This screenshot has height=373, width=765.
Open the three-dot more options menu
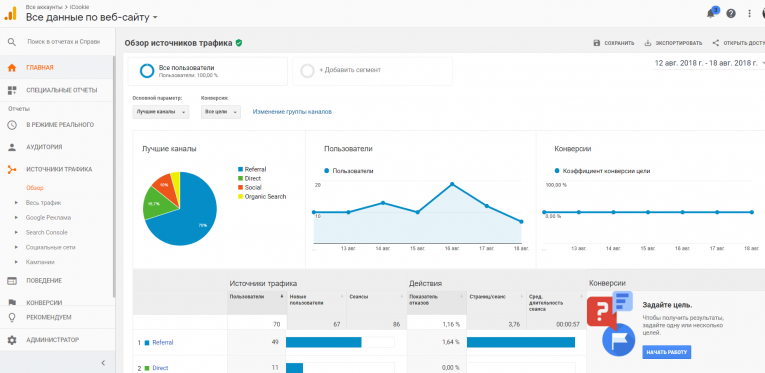click(x=750, y=14)
